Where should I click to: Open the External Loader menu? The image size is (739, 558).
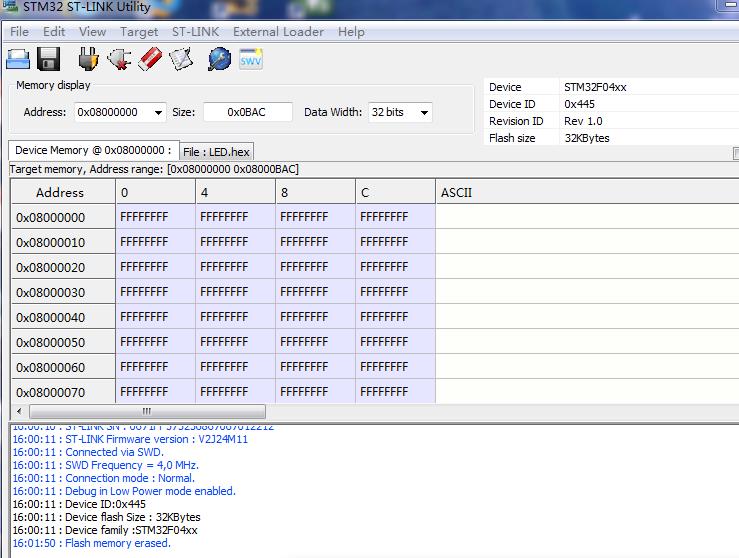tap(278, 31)
